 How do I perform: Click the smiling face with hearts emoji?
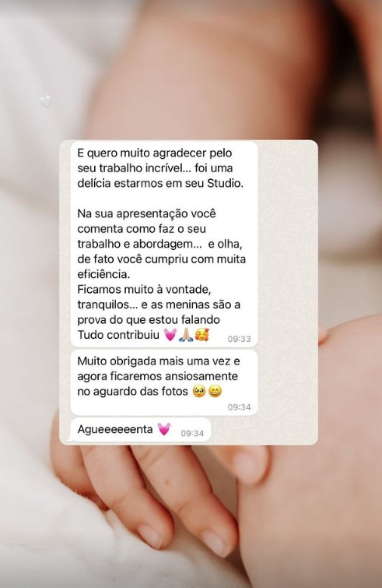click(x=202, y=335)
